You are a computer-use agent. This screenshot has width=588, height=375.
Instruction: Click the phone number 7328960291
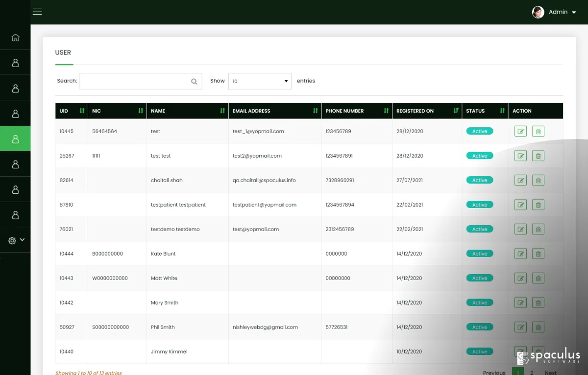tap(340, 180)
